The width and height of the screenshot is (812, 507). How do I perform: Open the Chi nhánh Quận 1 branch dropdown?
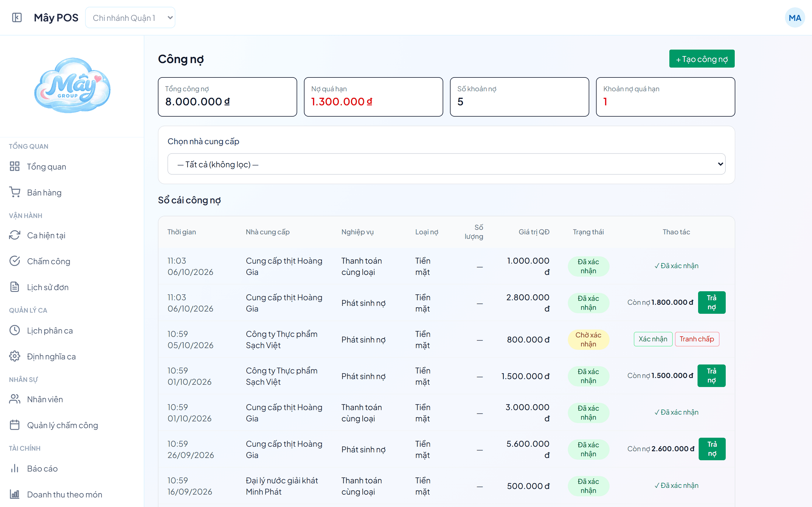coord(130,18)
